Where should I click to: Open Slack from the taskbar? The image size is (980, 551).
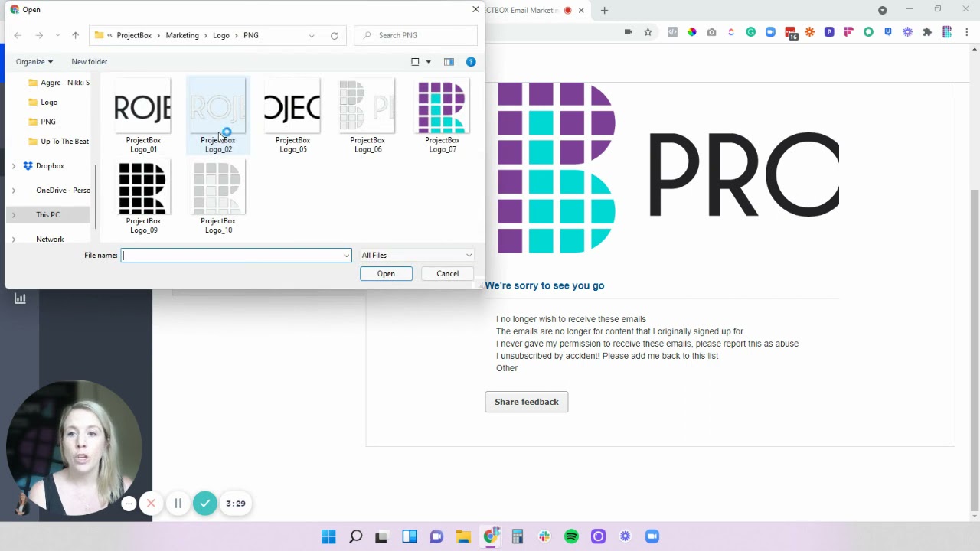click(544, 536)
